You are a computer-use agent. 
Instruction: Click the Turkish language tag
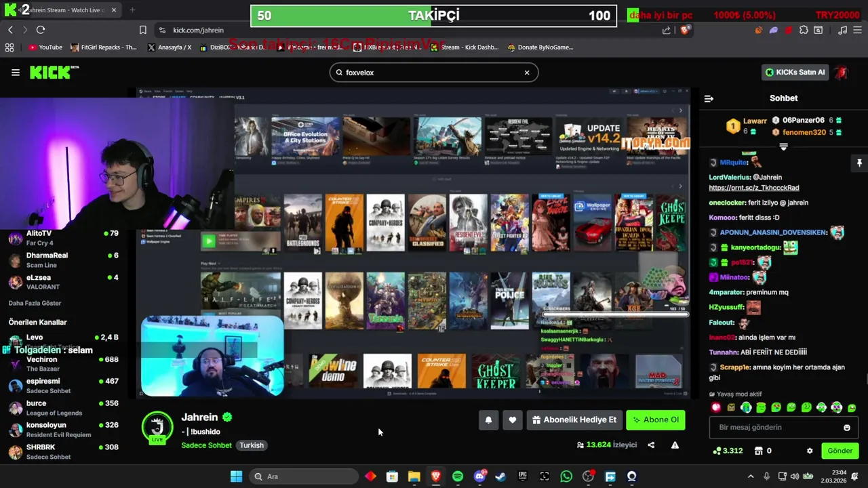pyautogui.click(x=251, y=445)
